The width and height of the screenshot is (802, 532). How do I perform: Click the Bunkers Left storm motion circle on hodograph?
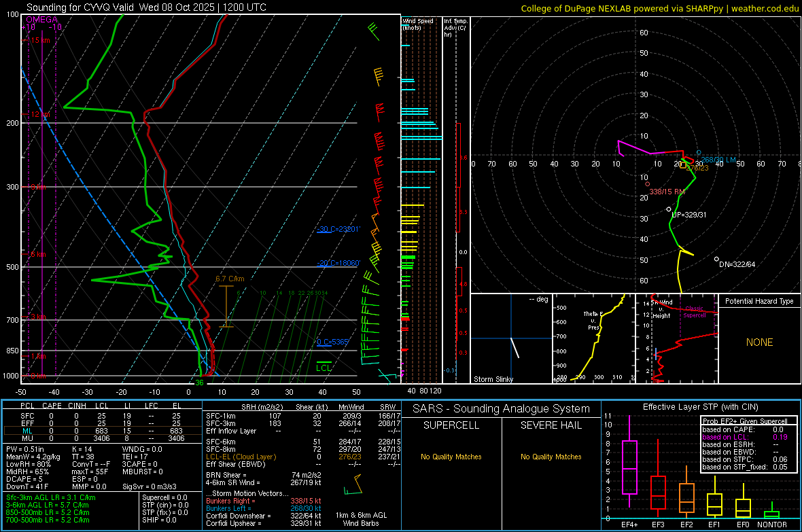tap(699, 152)
